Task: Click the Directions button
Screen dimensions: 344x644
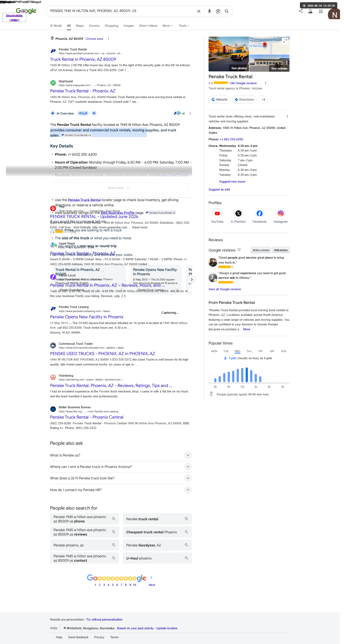Action: point(244,99)
